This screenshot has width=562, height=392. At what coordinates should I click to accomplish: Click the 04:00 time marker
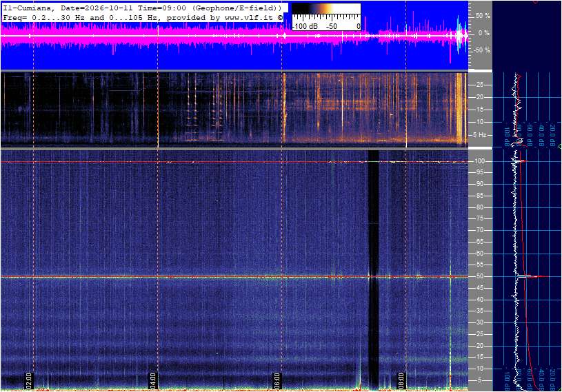click(152, 380)
